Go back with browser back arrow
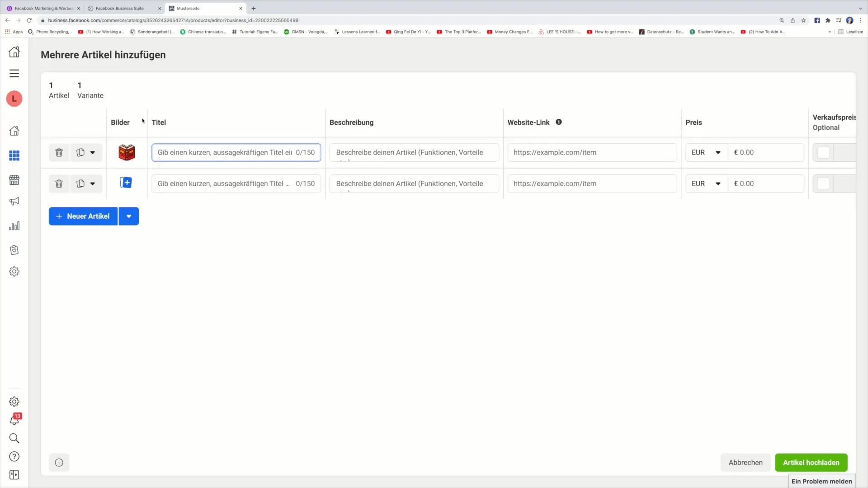 pyautogui.click(x=7, y=20)
